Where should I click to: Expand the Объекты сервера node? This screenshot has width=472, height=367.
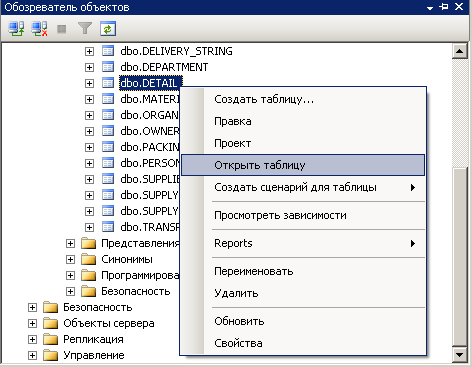pyautogui.click(x=32, y=323)
